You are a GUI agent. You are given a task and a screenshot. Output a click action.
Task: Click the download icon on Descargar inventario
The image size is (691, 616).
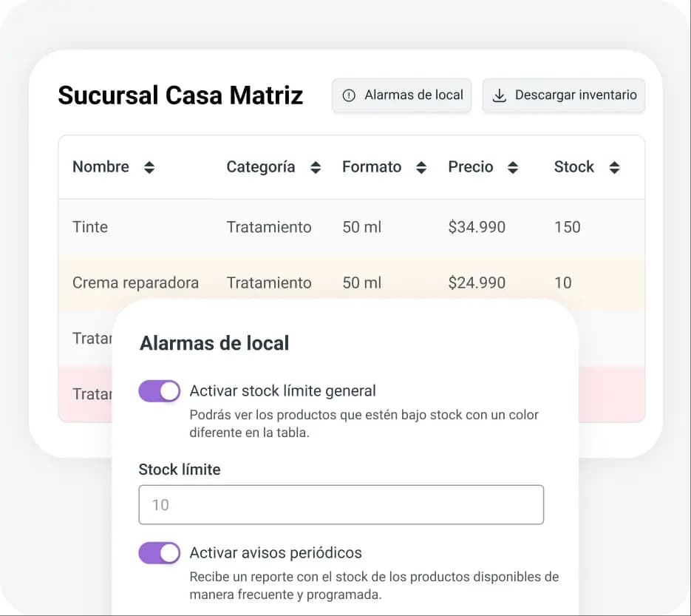click(500, 95)
